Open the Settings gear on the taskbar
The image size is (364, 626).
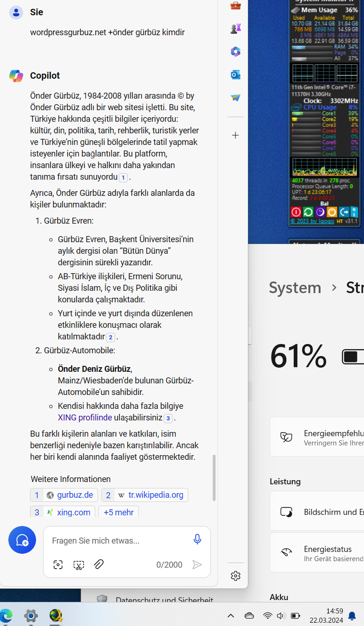pos(31,616)
